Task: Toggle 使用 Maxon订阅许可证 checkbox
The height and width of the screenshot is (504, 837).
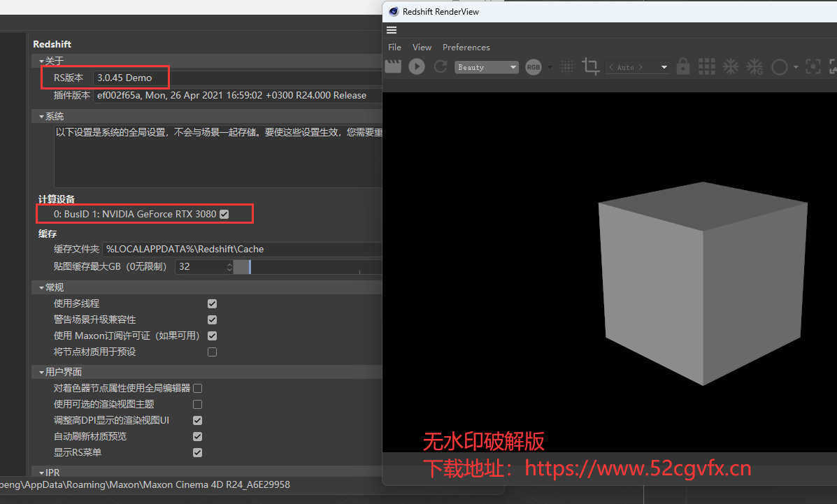Action: (x=212, y=336)
